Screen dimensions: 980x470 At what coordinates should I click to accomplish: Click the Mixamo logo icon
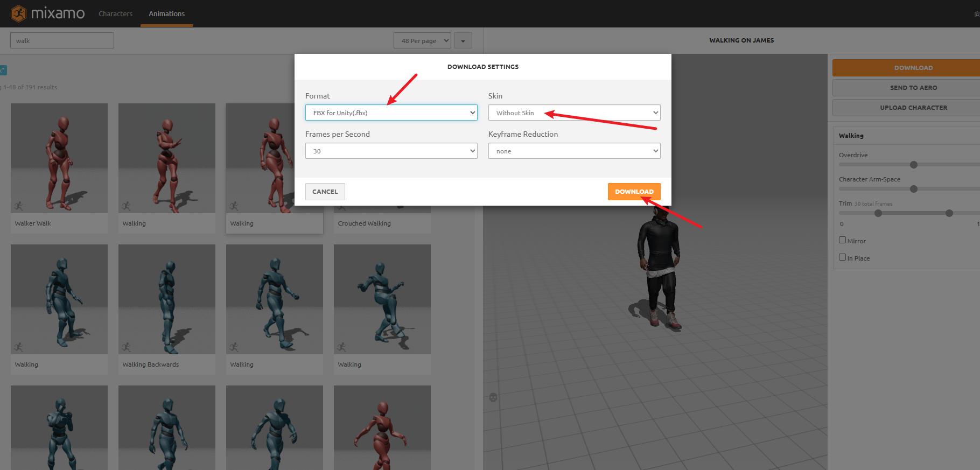click(18, 13)
